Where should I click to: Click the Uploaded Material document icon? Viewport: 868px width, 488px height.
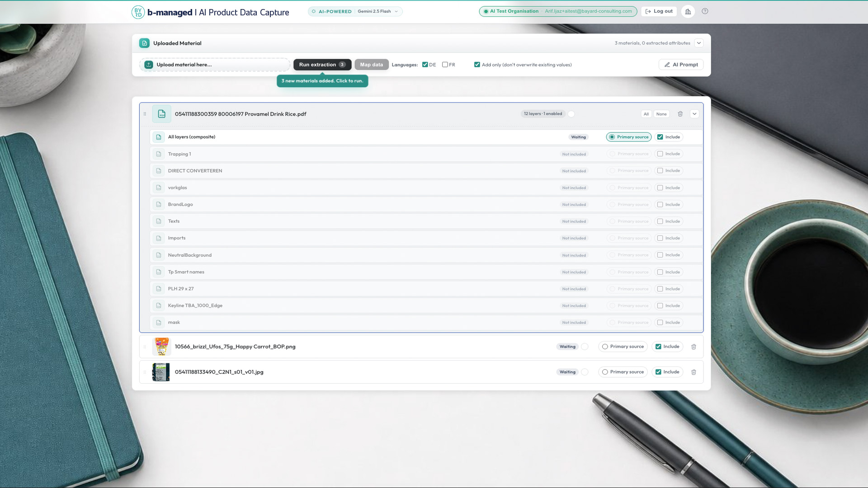(144, 43)
